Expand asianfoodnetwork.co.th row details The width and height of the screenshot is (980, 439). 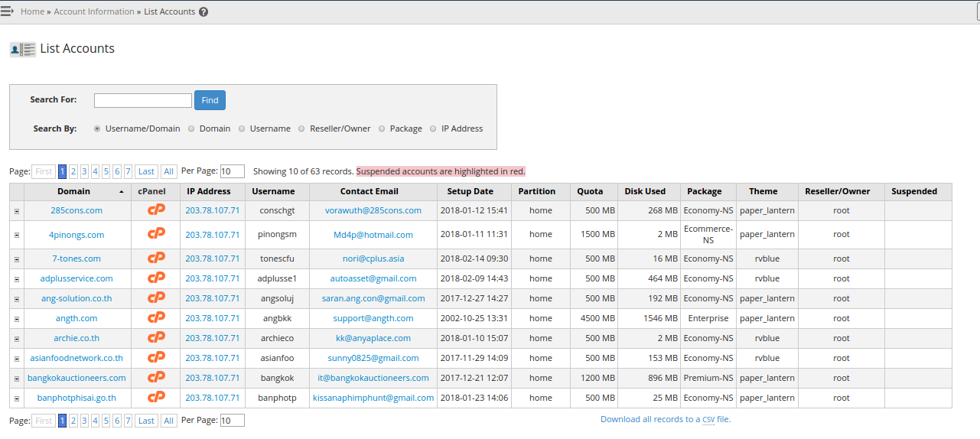[x=17, y=359]
